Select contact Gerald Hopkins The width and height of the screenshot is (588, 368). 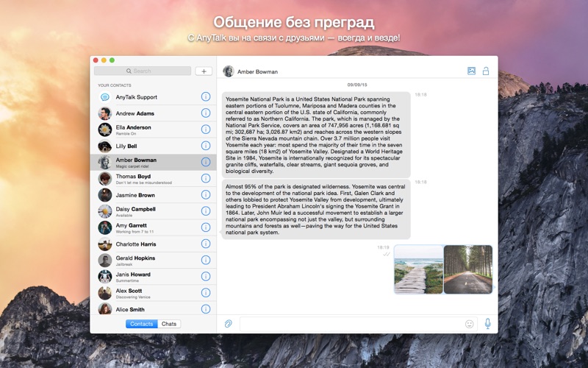tap(153, 261)
